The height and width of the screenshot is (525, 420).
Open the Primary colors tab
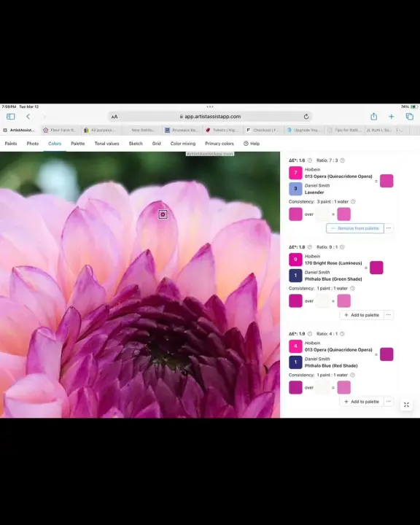coord(219,144)
